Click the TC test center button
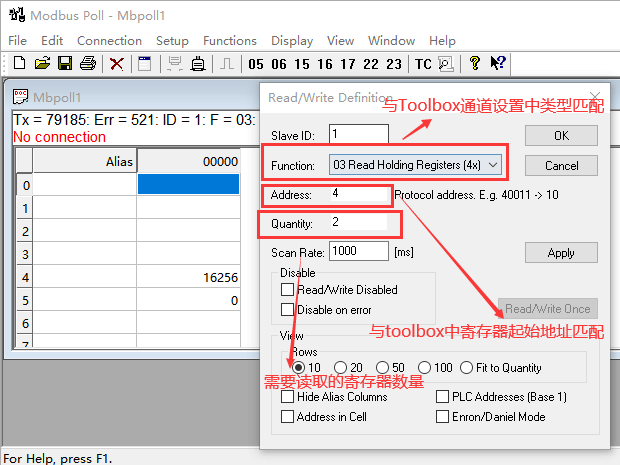This screenshot has height=465, width=620. (x=423, y=64)
